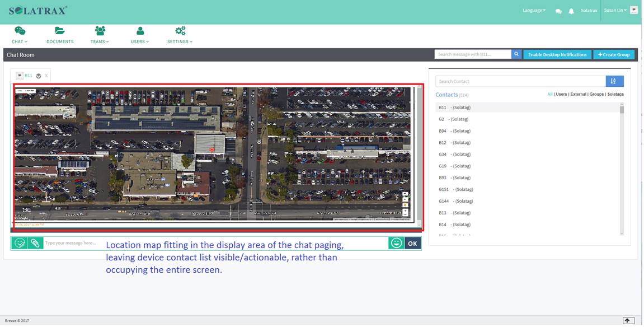The width and height of the screenshot is (644, 327).
Task: Expand the Language dropdown
Action: tap(534, 10)
